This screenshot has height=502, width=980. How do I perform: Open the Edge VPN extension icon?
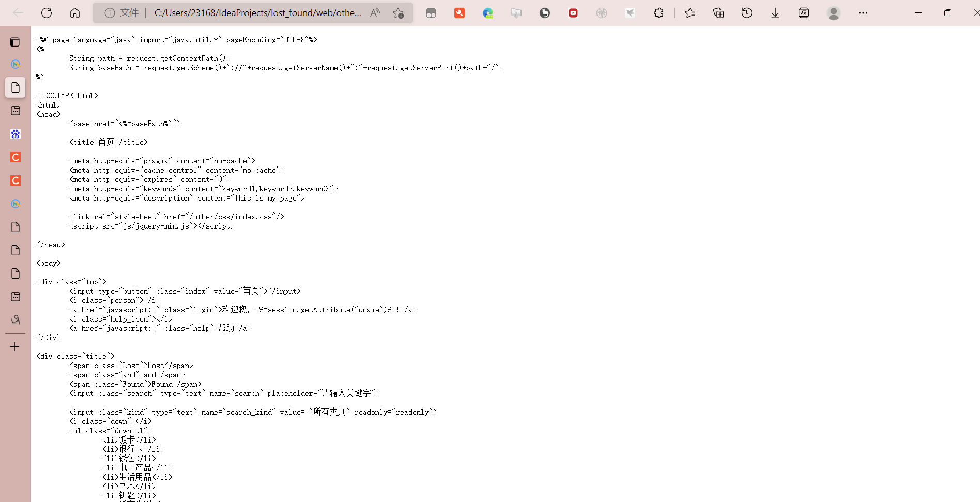(x=488, y=13)
